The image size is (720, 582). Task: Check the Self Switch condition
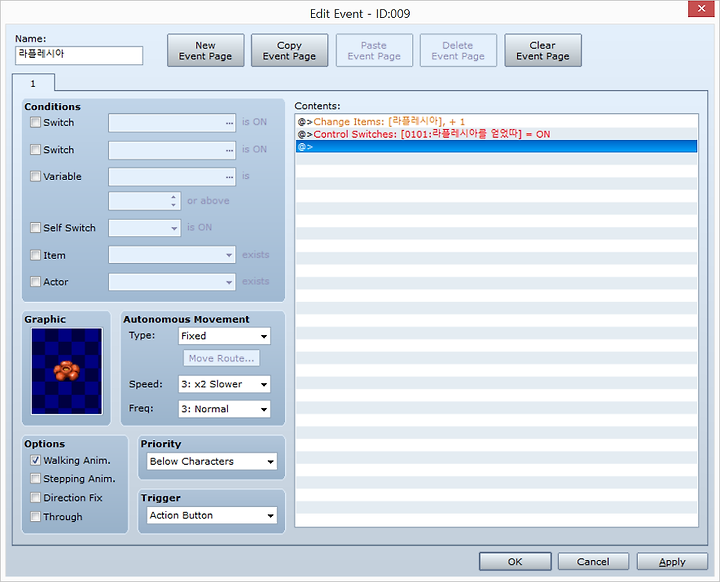point(35,228)
